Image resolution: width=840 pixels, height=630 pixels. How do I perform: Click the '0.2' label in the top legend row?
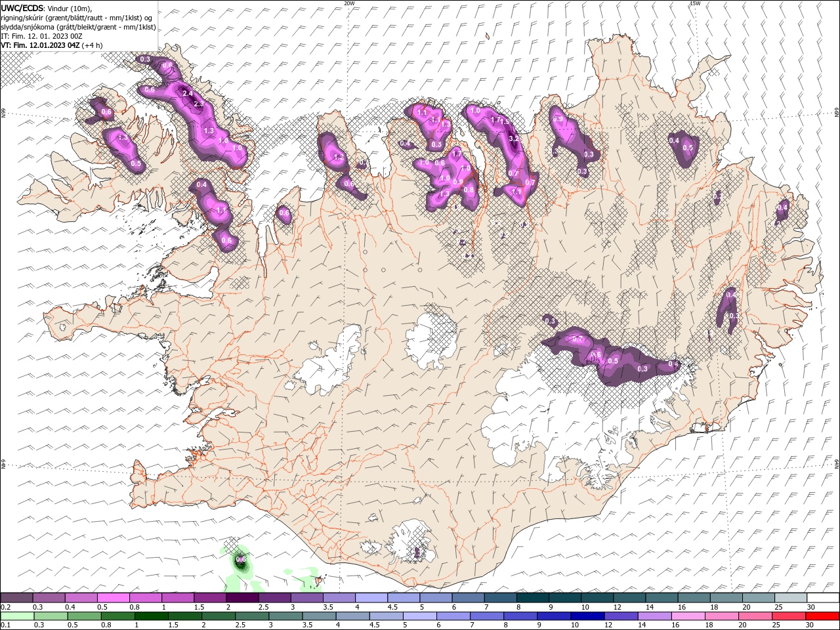coord(6,607)
